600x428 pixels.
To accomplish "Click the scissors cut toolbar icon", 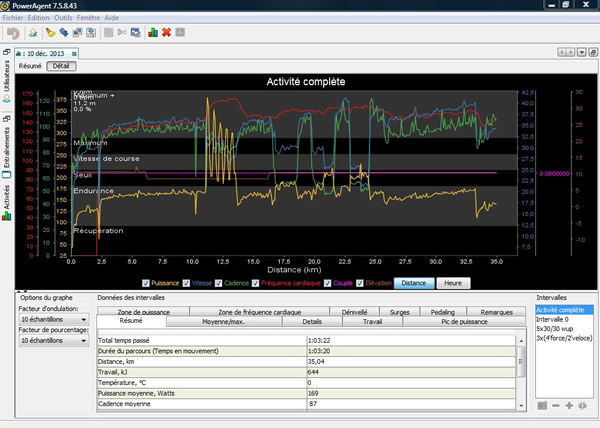I will click(122, 33).
